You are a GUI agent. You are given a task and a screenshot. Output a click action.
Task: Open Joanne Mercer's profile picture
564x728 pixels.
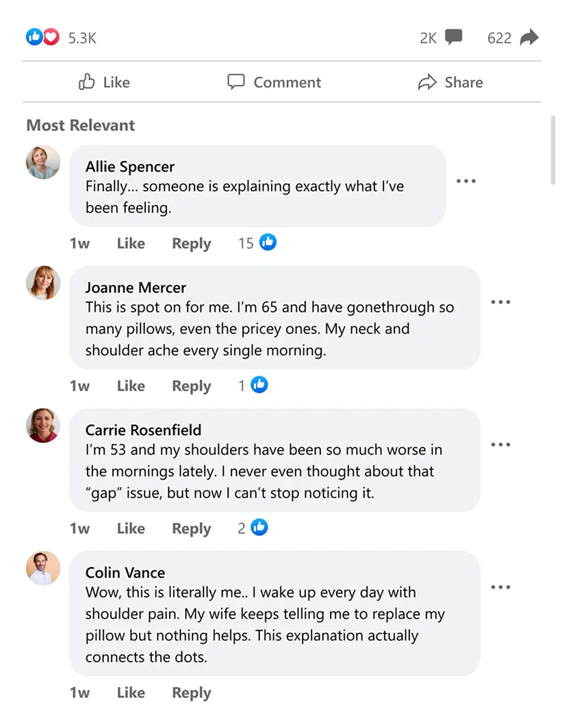42,283
